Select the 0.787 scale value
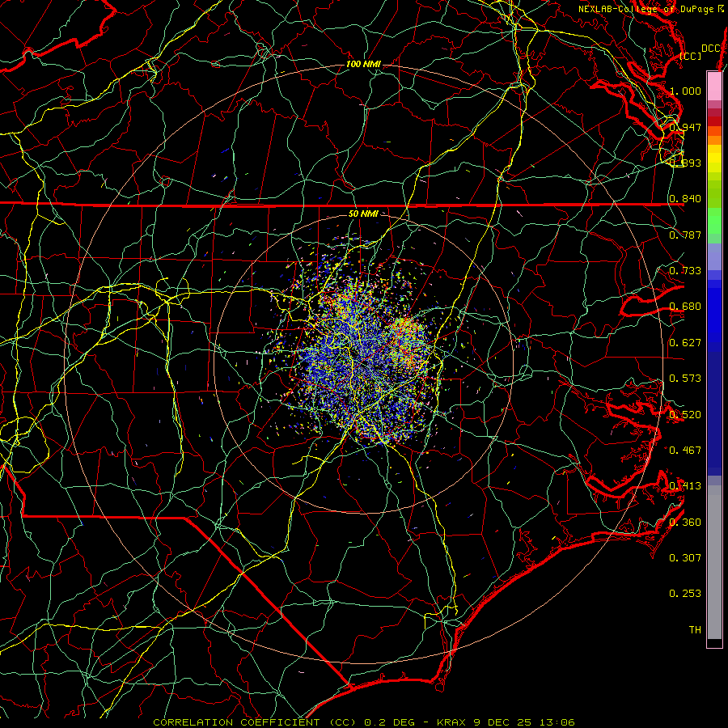The height and width of the screenshot is (728, 728). click(x=685, y=235)
